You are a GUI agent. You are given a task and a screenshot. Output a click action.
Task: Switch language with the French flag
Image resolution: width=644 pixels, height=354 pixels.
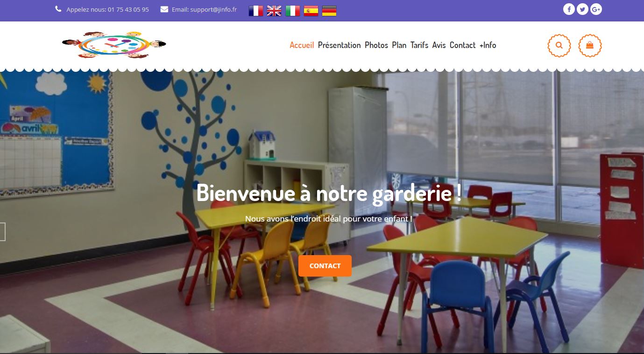point(256,11)
